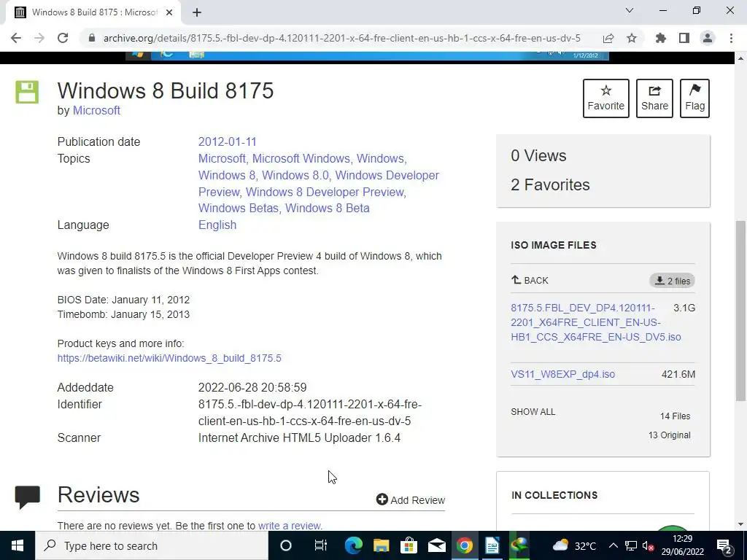Open the 32°C weather widget
This screenshot has width=747, height=560.
(x=574, y=545)
